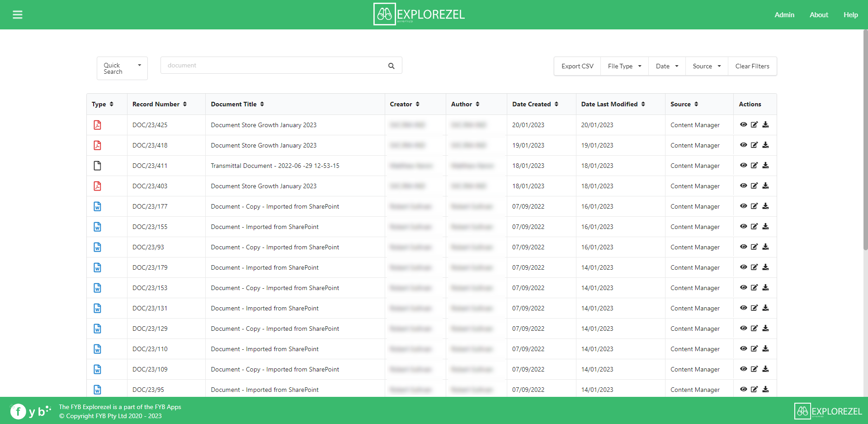Image resolution: width=868 pixels, height=424 pixels.
Task: Download record DOC/23/403
Action: click(765, 186)
